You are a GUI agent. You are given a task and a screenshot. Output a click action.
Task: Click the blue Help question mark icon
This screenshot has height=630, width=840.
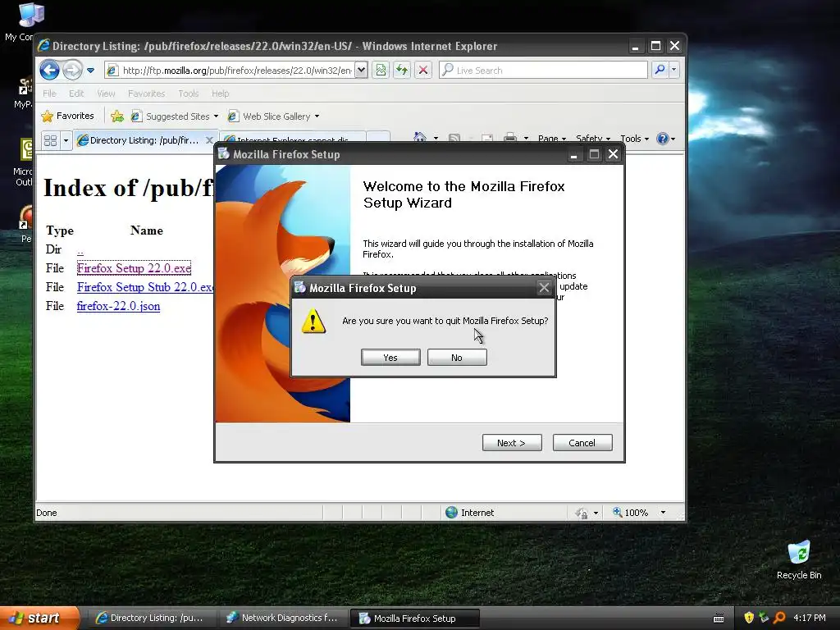tap(663, 138)
